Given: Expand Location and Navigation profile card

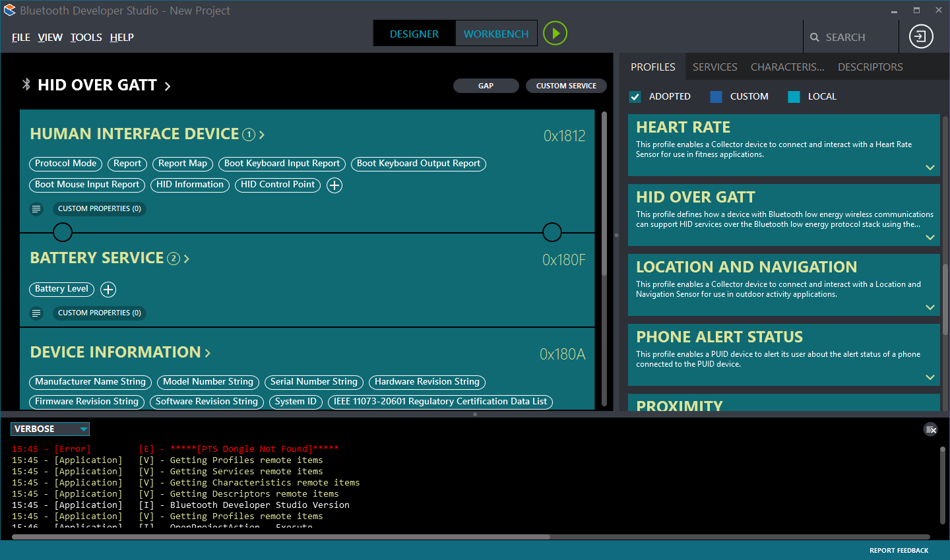Looking at the screenshot, I should pyautogui.click(x=930, y=307).
